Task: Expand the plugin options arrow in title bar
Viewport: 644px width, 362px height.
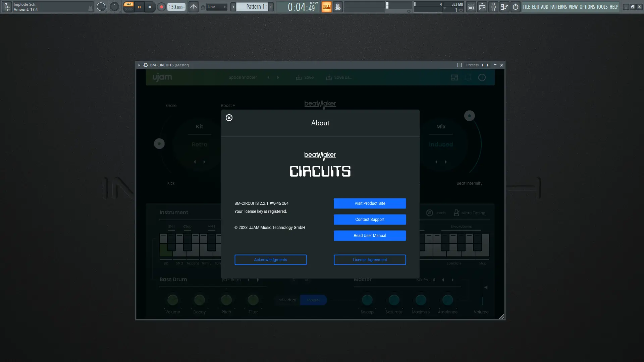Action: point(139,65)
